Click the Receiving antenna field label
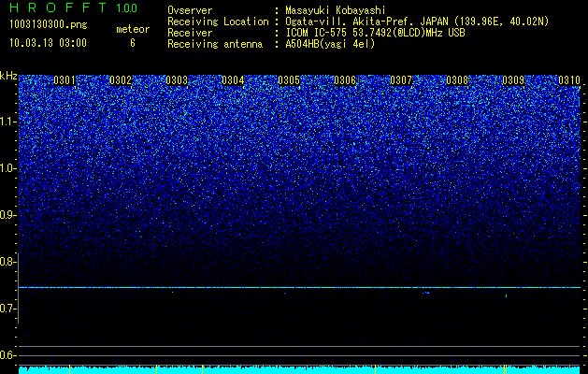Image resolution: width=588 pixels, height=374 pixels. 215,44
